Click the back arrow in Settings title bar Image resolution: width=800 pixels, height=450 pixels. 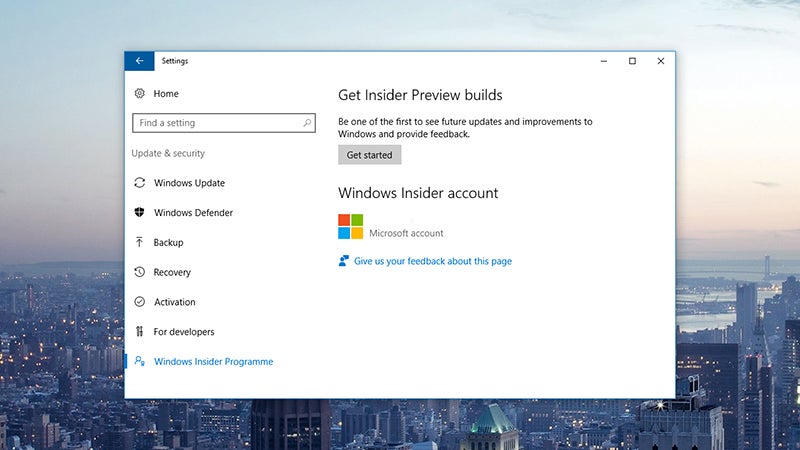(139, 61)
